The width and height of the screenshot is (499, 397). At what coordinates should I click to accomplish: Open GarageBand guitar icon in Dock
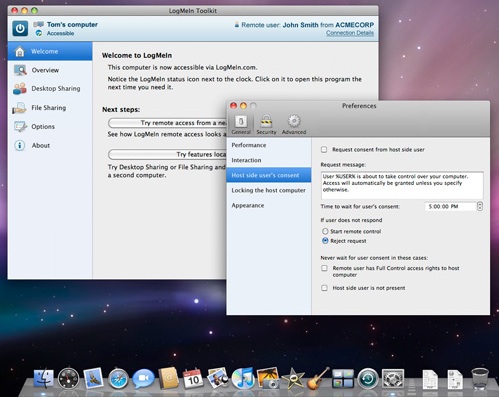pyautogui.click(x=318, y=378)
